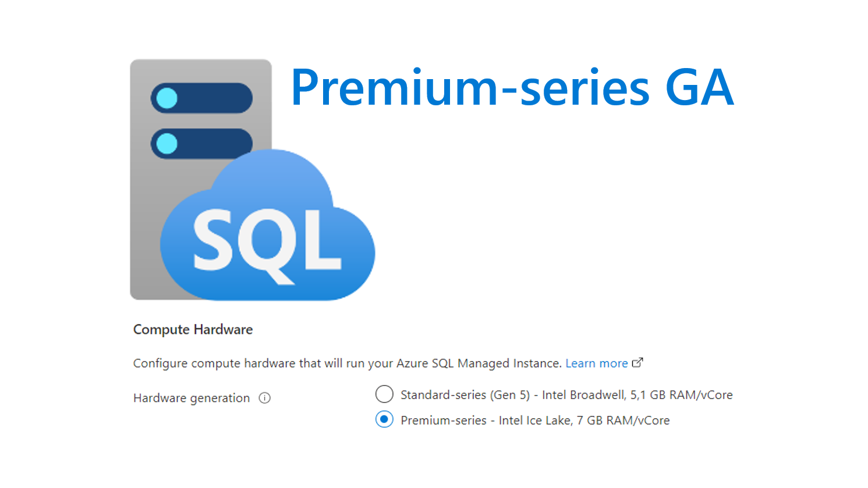The image size is (868, 488).
Task: Click the Standard-series Intel Broadwell label text
Action: tap(566, 395)
